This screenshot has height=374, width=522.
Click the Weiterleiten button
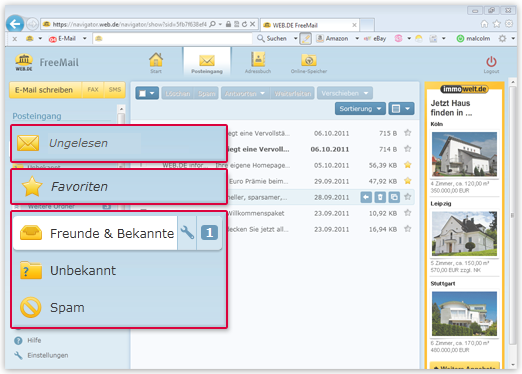pos(293,94)
